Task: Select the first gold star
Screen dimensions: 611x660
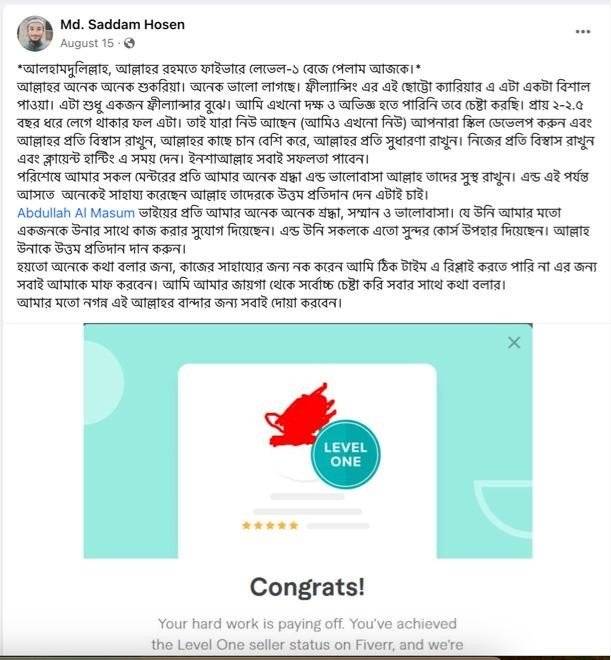Action: tap(247, 525)
